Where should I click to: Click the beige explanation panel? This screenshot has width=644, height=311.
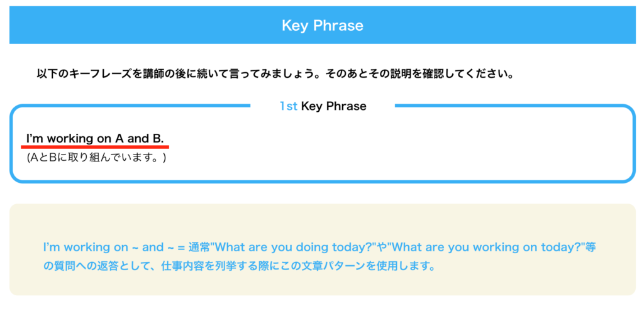[x=323, y=249]
